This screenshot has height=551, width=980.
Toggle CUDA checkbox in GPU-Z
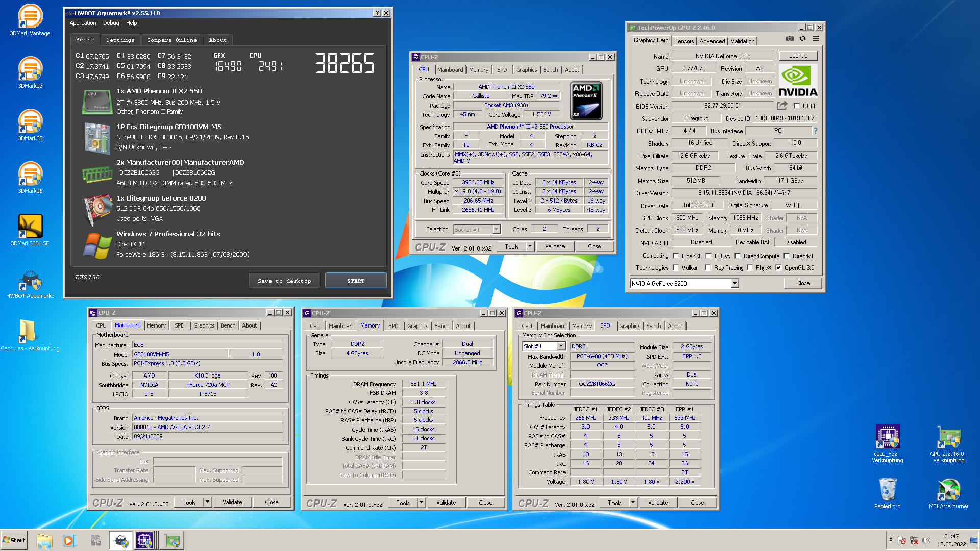(x=708, y=256)
